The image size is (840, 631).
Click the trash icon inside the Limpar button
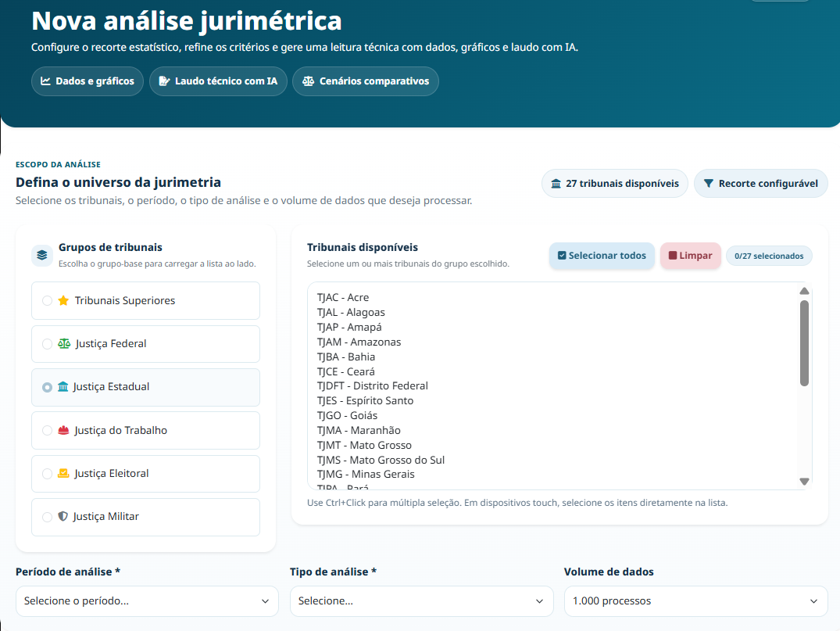click(x=673, y=255)
